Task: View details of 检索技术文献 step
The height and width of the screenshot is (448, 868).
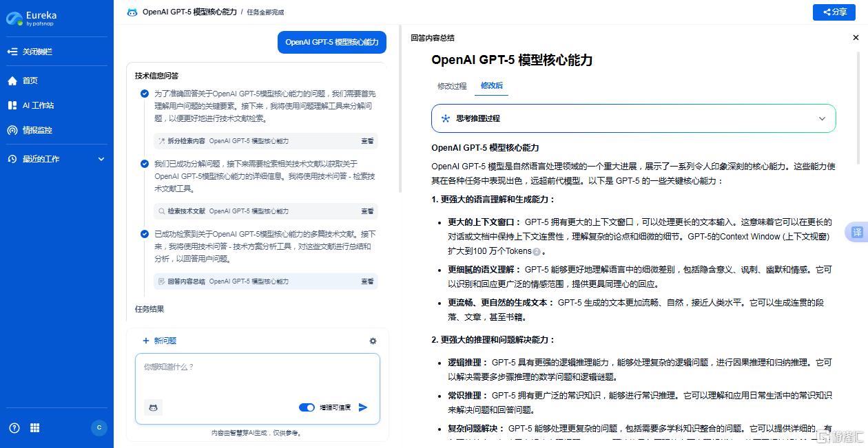Action: click(x=368, y=211)
